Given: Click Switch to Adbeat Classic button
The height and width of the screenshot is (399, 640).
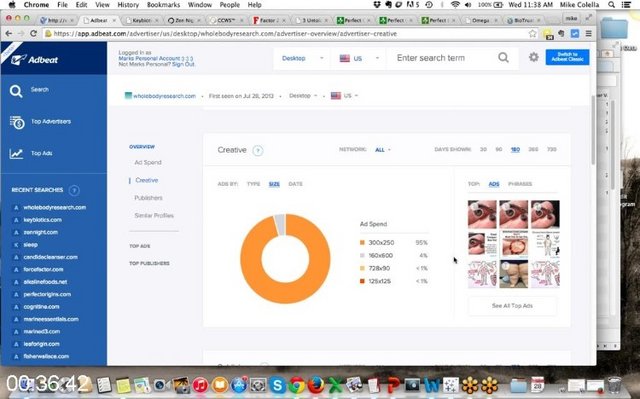Looking at the screenshot, I should pyautogui.click(x=567, y=57).
